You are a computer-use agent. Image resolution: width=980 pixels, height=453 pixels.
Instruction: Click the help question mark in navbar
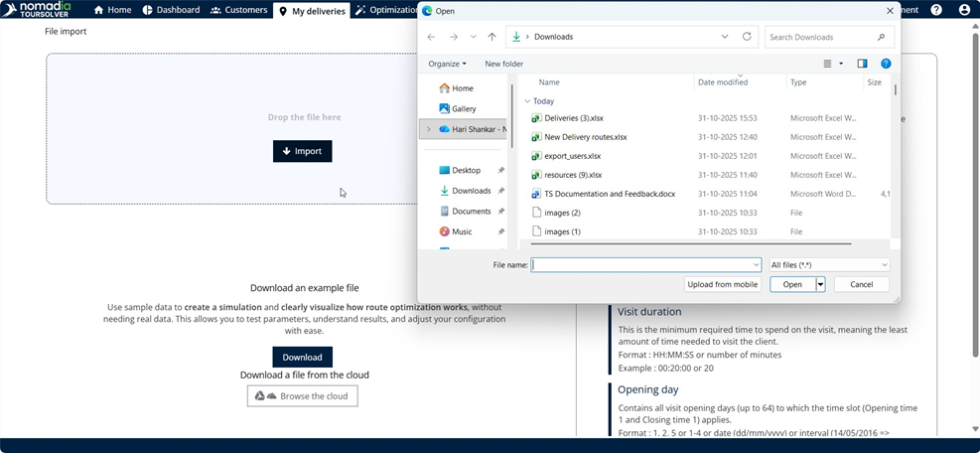pyautogui.click(x=936, y=10)
